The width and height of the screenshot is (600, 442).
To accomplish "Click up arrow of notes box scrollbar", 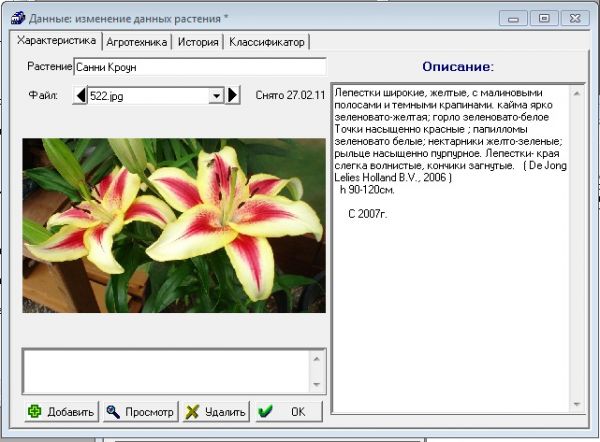I will click(316, 359).
